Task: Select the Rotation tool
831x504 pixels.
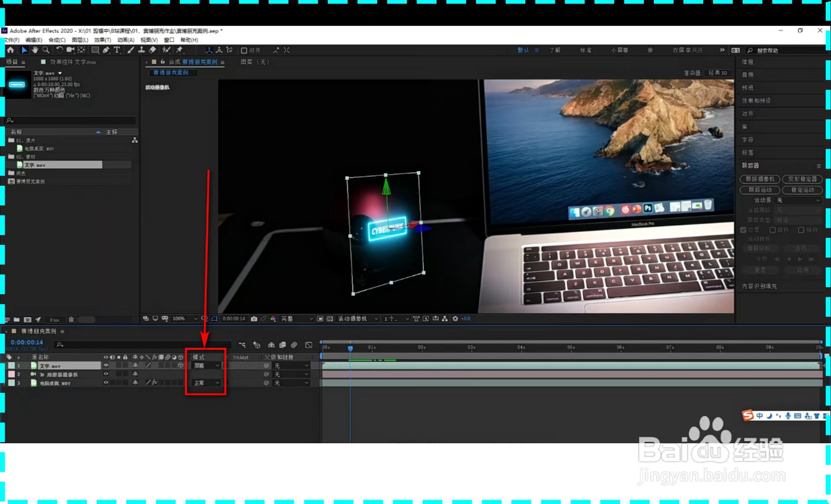Action: tap(59, 50)
